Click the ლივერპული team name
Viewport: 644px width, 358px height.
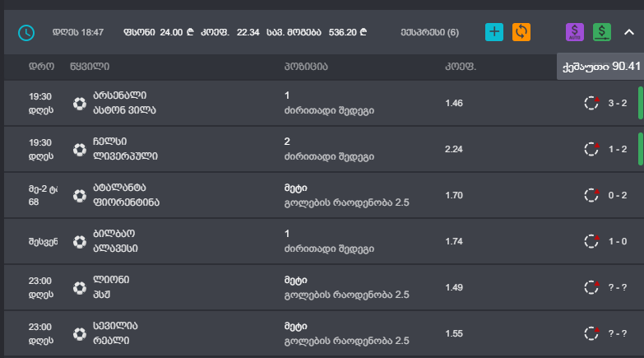click(125, 156)
